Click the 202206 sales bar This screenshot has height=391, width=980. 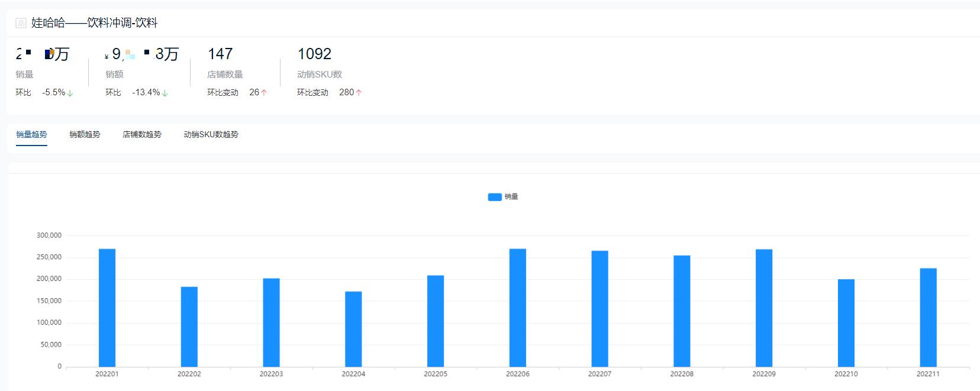[x=518, y=308]
